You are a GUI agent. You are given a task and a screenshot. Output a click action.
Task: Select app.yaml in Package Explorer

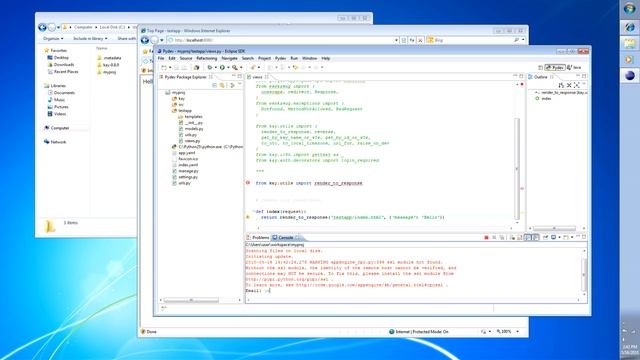[x=184, y=153]
